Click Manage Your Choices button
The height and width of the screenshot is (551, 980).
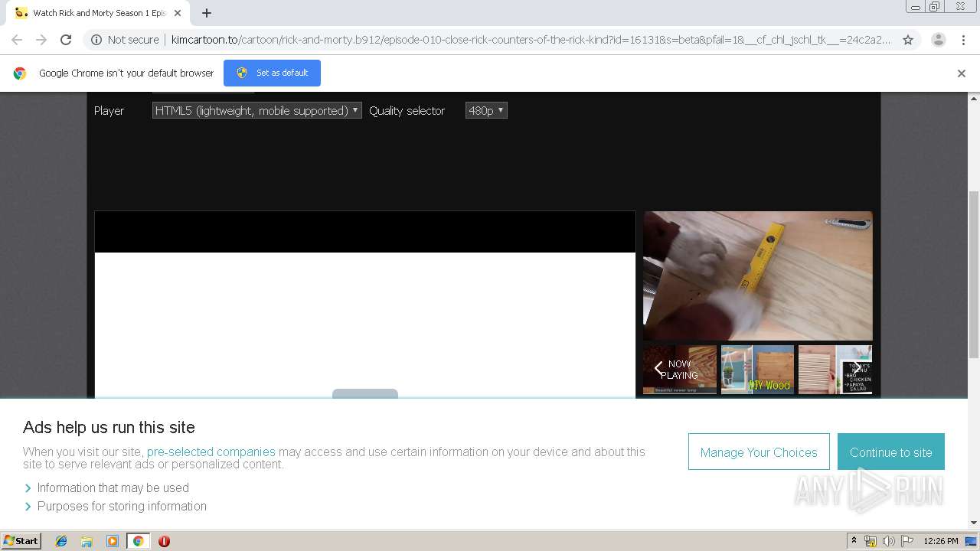point(759,452)
